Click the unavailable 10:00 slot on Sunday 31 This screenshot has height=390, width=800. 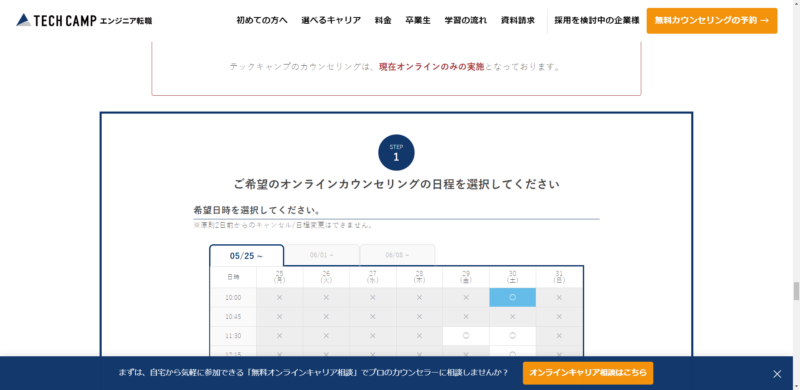559,297
